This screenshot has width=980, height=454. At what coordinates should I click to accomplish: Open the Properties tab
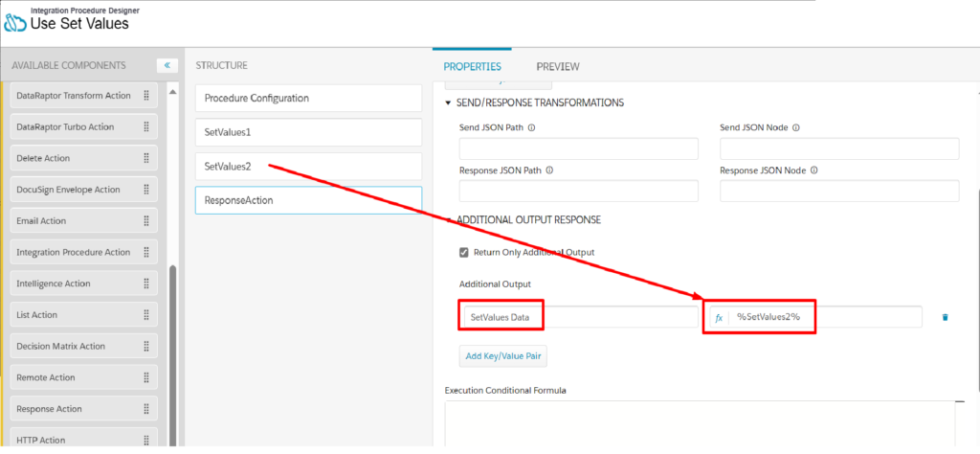[472, 66]
